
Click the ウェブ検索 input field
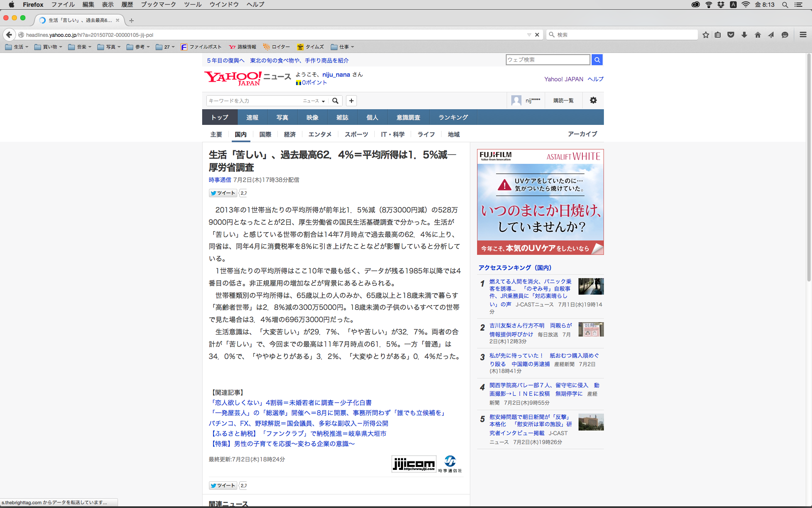pos(548,60)
